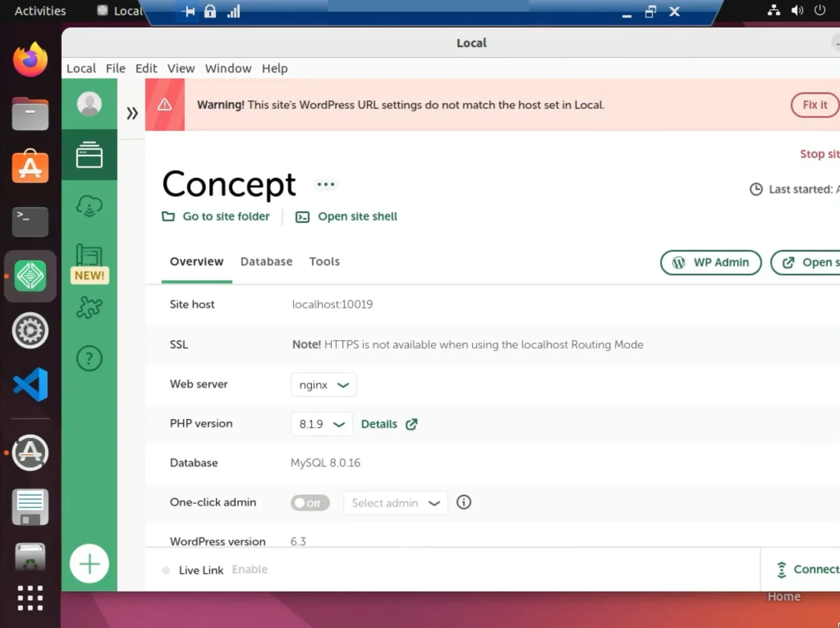Open the Window menu

tap(228, 68)
